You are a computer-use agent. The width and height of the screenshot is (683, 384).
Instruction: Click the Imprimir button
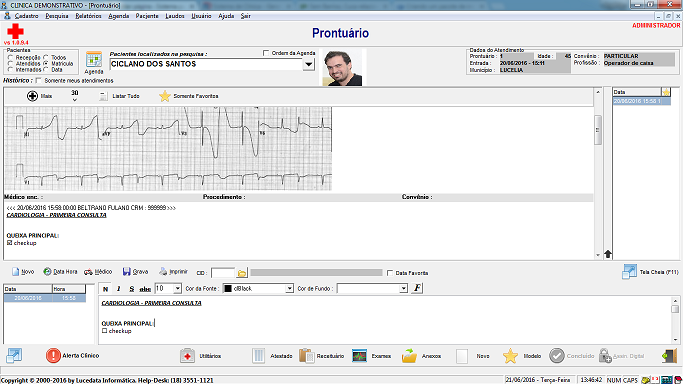coord(173,272)
